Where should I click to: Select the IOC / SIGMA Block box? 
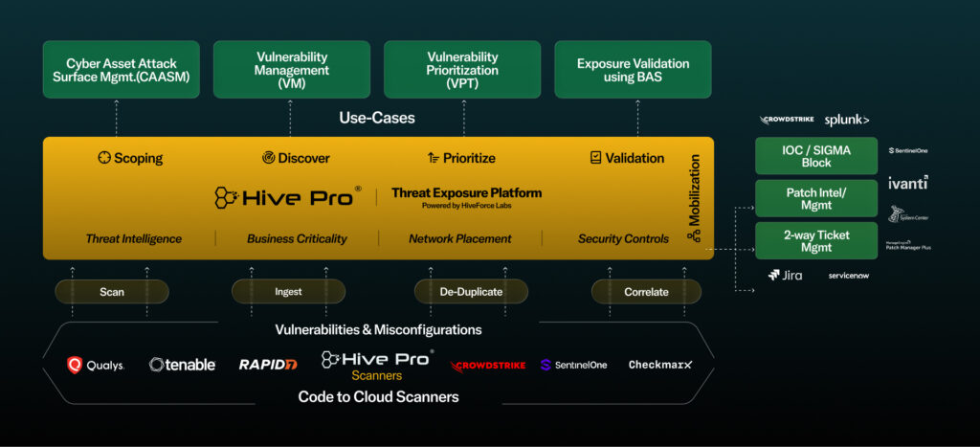802,156
